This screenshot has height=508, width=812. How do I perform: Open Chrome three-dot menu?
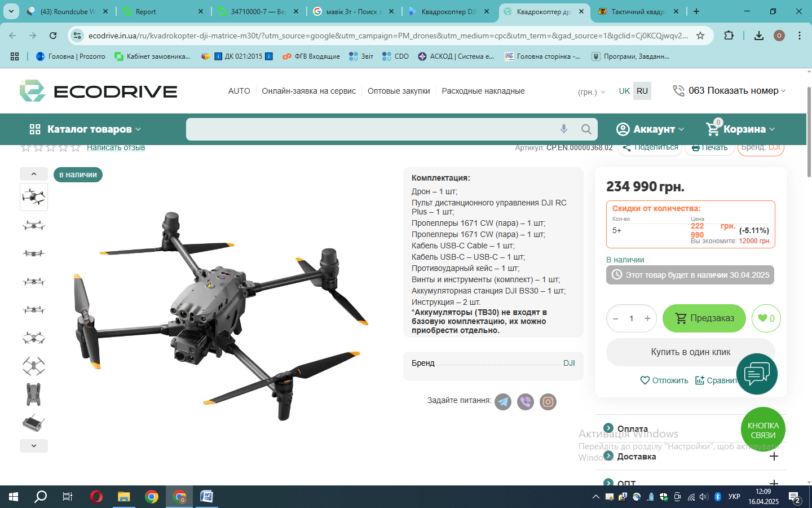[800, 36]
